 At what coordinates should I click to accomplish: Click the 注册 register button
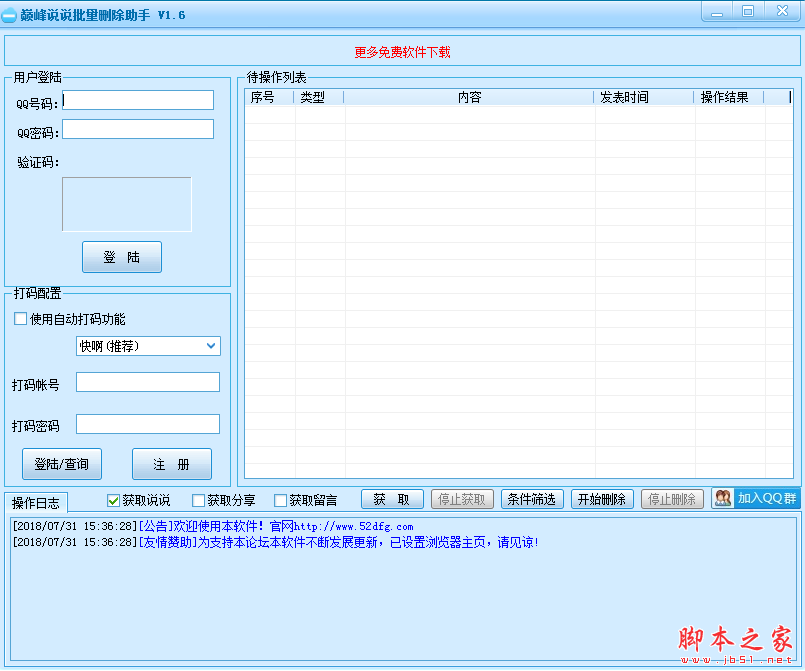click(x=171, y=464)
